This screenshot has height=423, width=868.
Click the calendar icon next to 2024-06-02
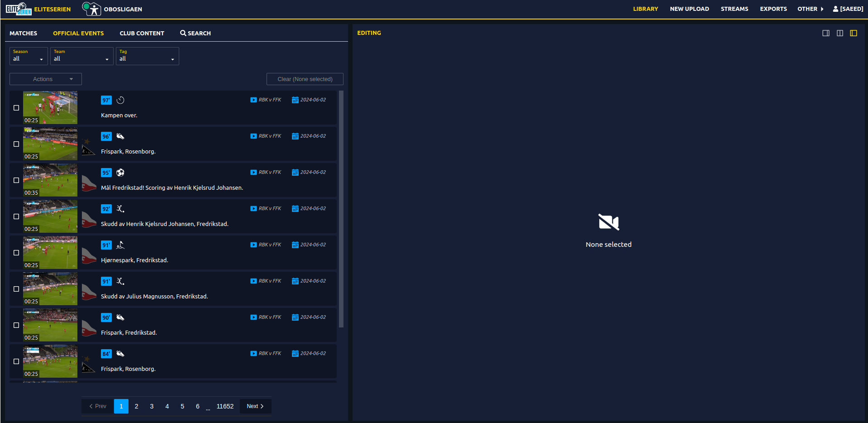(x=295, y=100)
